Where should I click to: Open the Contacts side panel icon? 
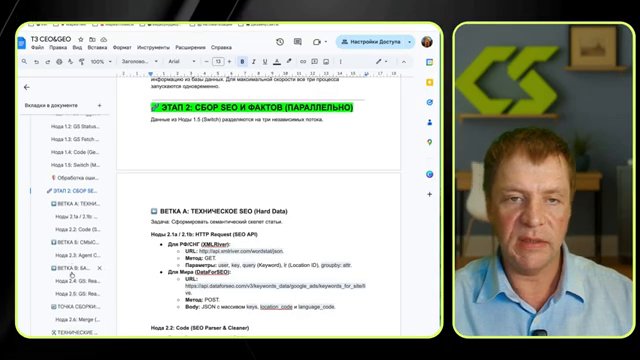tap(429, 122)
